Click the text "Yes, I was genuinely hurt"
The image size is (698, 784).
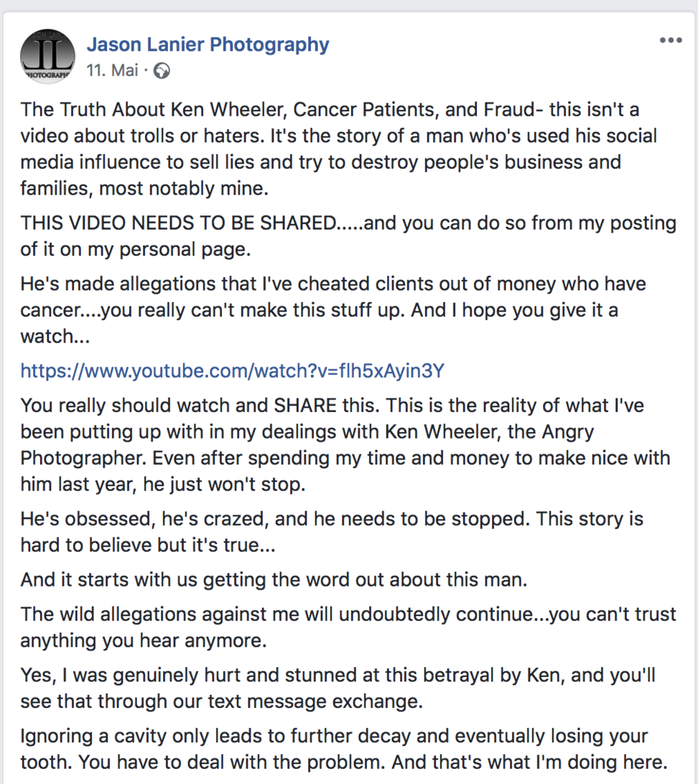148,676
